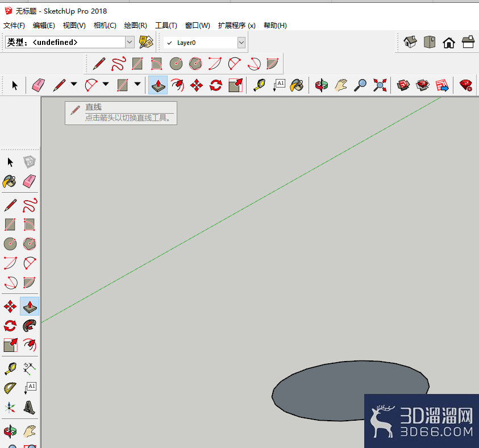Select the 3-Point Arc tool in drawing toolbar

click(254, 64)
